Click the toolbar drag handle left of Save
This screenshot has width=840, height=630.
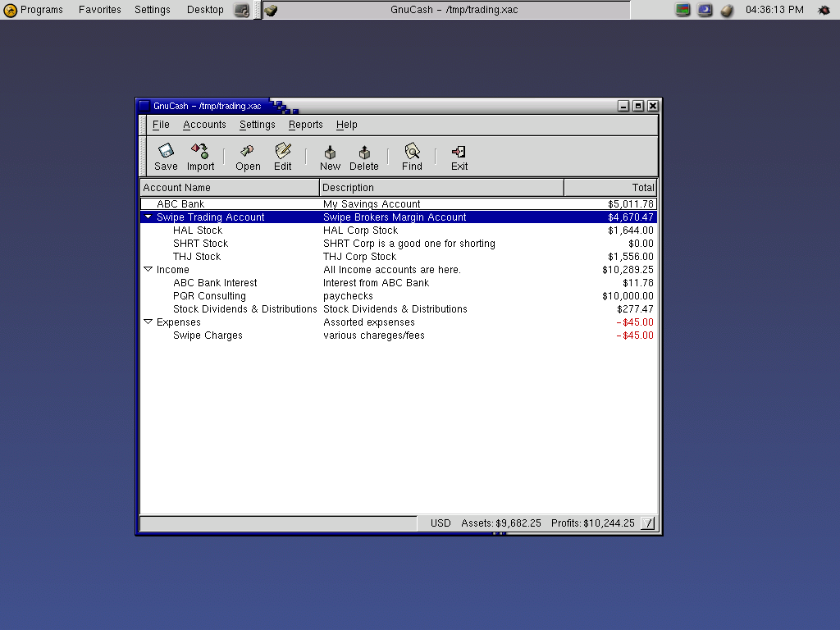click(x=143, y=157)
